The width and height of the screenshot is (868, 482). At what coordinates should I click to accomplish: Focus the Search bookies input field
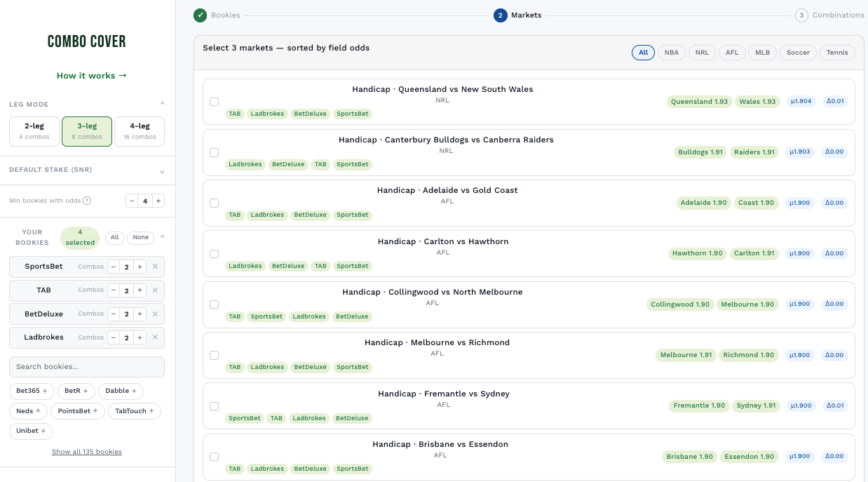[87, 367]
